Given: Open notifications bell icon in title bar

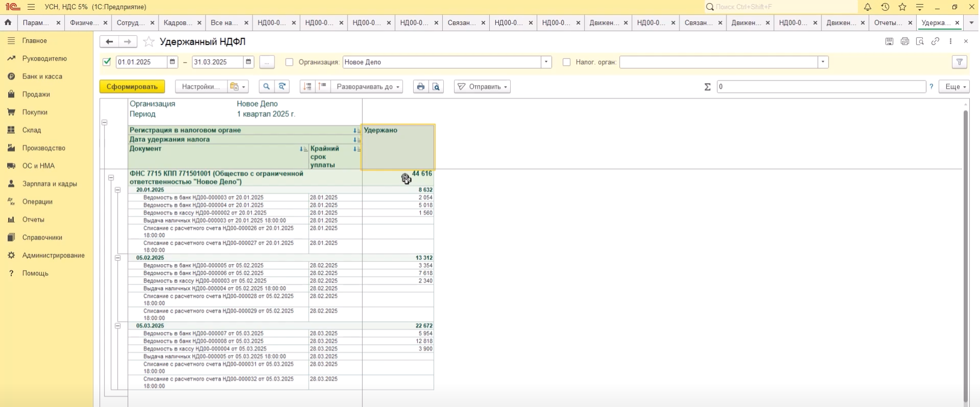Looking at the screenshot, I should click(867, 7).
